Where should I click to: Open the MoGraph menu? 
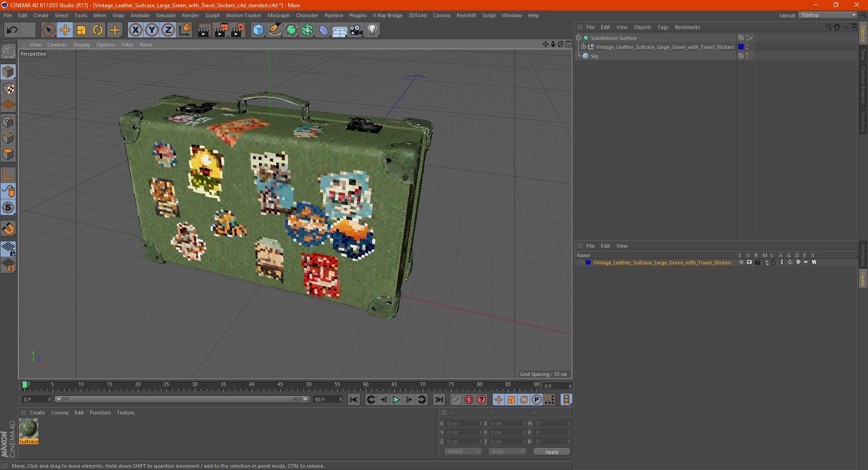click(x=278, y=15)
